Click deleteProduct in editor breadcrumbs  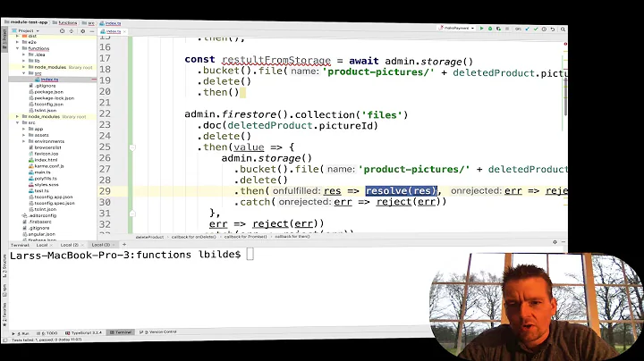coord(149,237)
